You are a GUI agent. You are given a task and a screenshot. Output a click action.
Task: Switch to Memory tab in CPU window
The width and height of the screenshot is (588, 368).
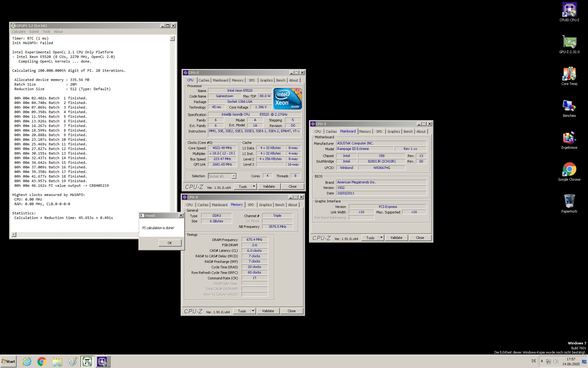pyautogui.click(x=238, y=80)
